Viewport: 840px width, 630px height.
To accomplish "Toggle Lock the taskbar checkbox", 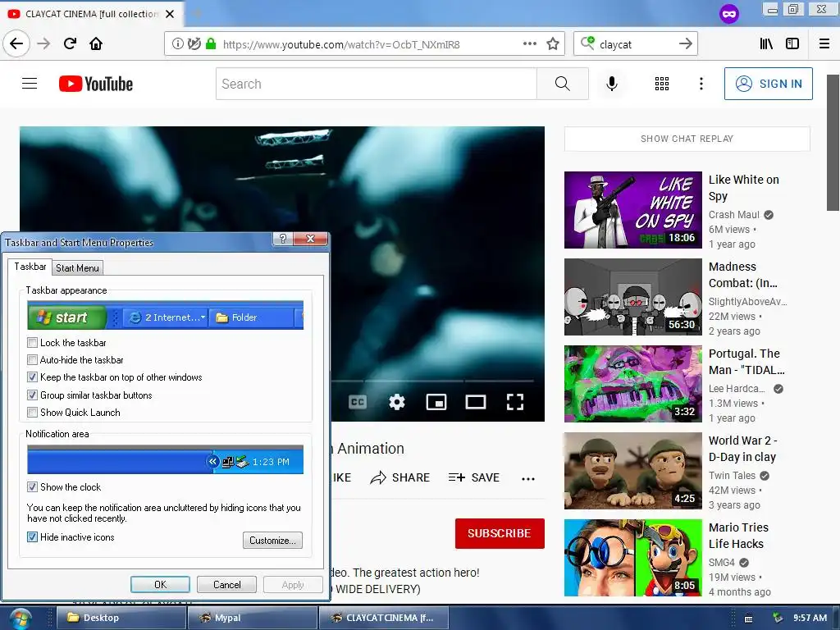I will point(32,342).
